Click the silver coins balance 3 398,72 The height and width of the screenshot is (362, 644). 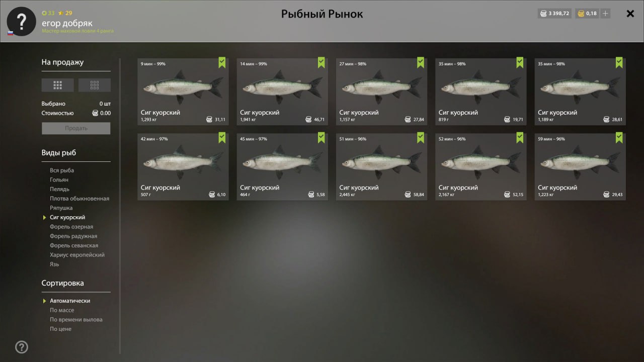pyautogui.click(x=554, y=14)
